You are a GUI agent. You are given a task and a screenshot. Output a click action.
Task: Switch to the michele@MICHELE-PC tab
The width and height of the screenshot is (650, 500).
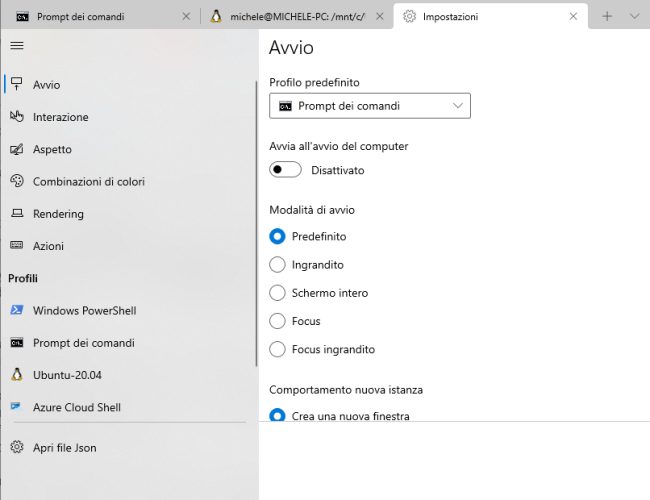[290, 17]
